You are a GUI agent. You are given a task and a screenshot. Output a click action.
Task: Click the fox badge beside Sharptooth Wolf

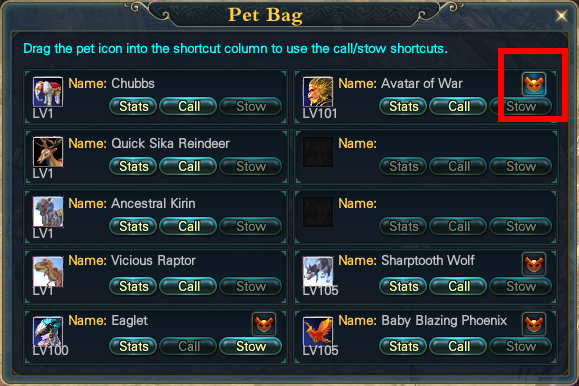click(534, 264)
